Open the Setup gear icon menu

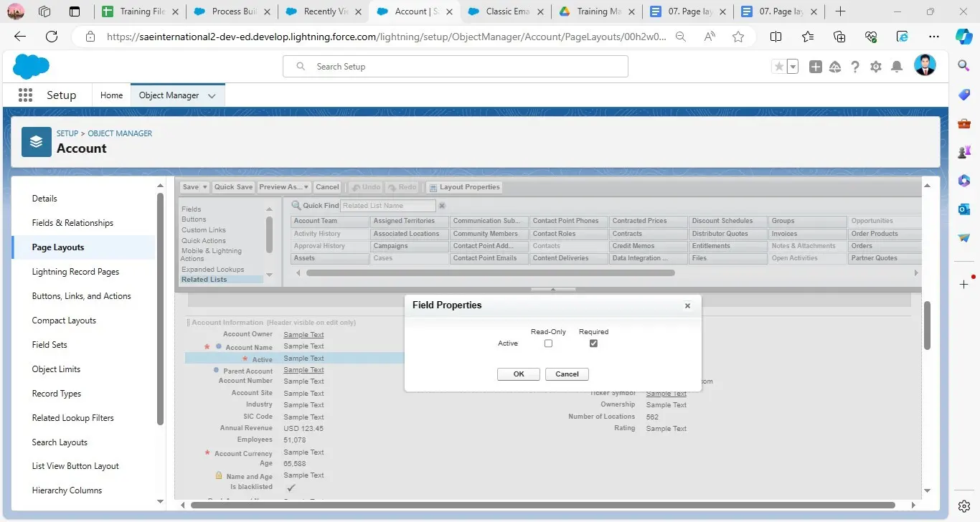coord(875,67)
